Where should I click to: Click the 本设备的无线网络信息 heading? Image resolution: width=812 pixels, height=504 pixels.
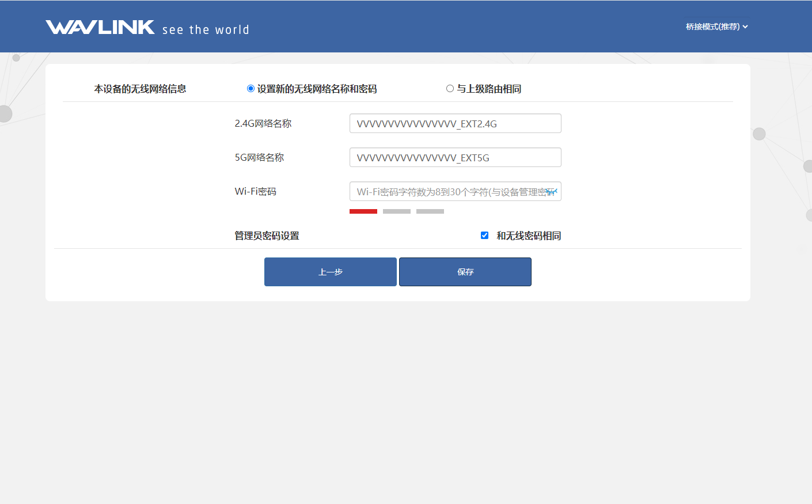click(140, 89)
